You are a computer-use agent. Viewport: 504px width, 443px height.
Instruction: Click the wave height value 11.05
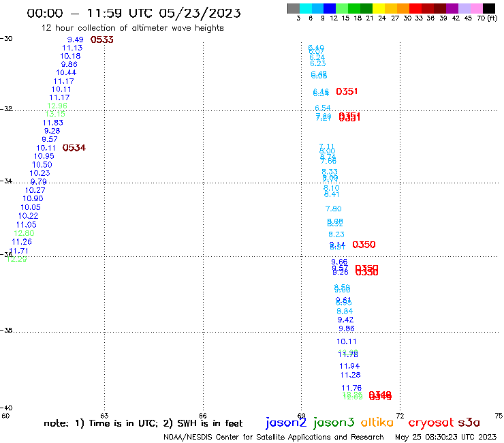coord(27,224)
